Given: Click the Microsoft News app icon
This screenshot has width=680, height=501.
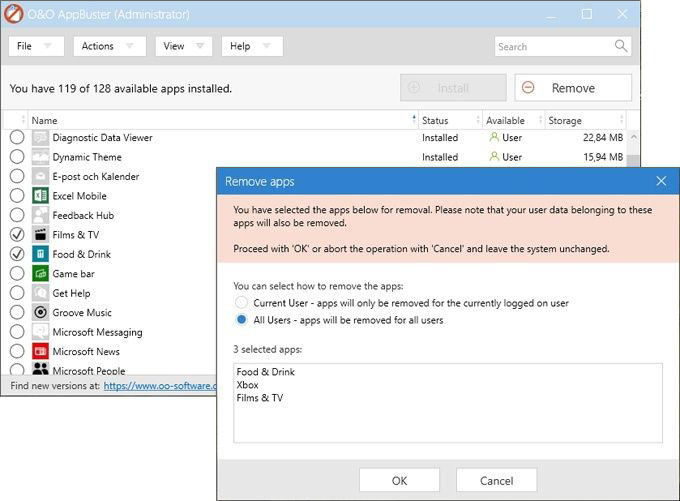Looking at the screenshot, I should tap(40, 351).
